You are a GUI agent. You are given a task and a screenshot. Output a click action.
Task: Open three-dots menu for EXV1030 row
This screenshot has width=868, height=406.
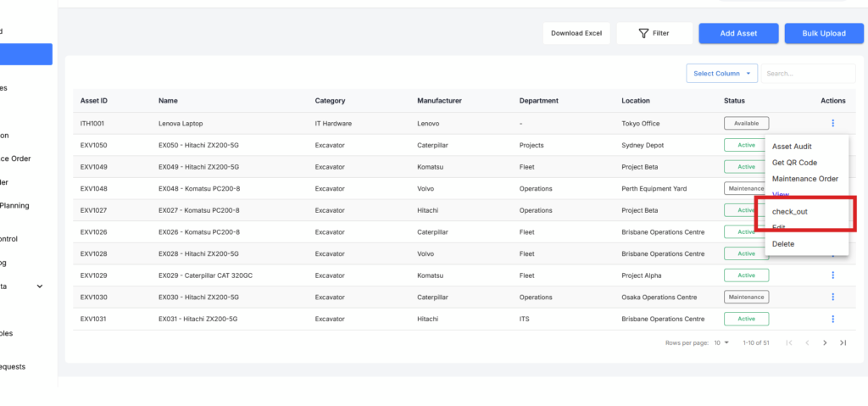click(x=832, y=297)
